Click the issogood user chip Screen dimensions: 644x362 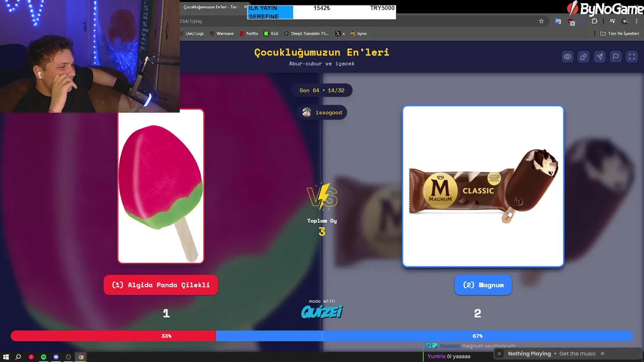(322, 113)
